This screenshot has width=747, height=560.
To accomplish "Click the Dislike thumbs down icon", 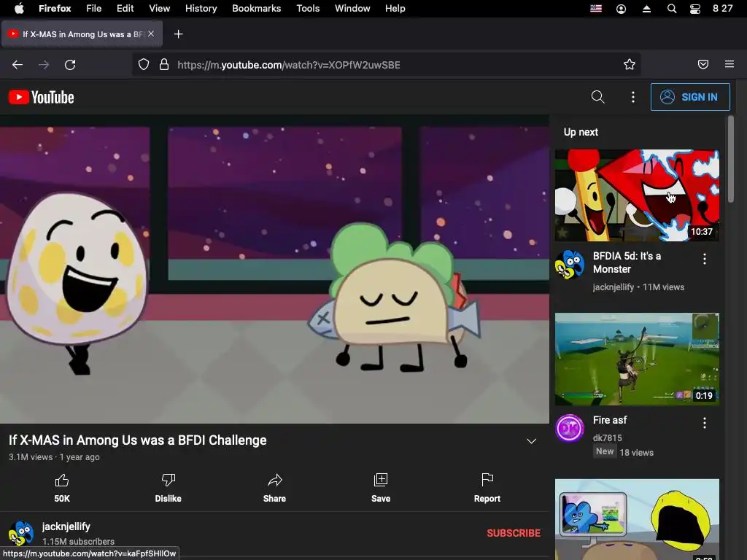I will pyautogui.click(x=169, y=480).
